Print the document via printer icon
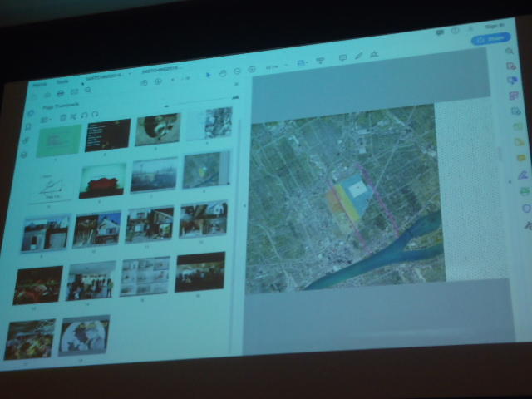Image resolution: width=532 pixels, height=399 pixels. tap(61, 93)
